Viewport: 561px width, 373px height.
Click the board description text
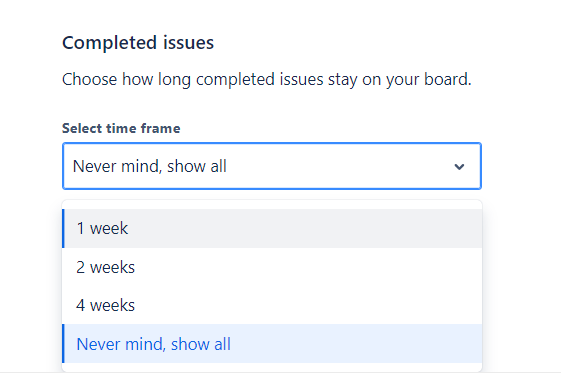(267, 79)
